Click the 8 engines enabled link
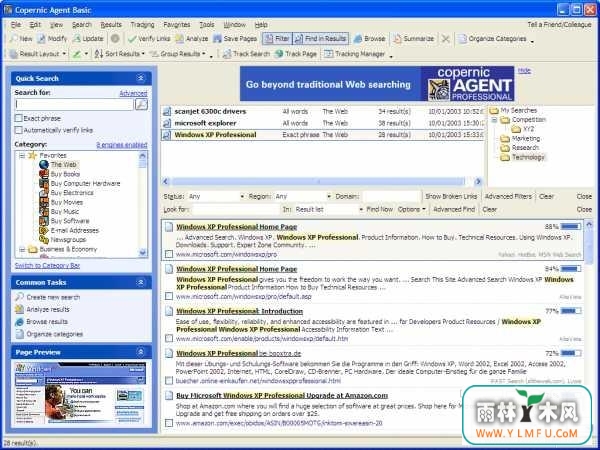Screen dimensions: 600x450 122,145
